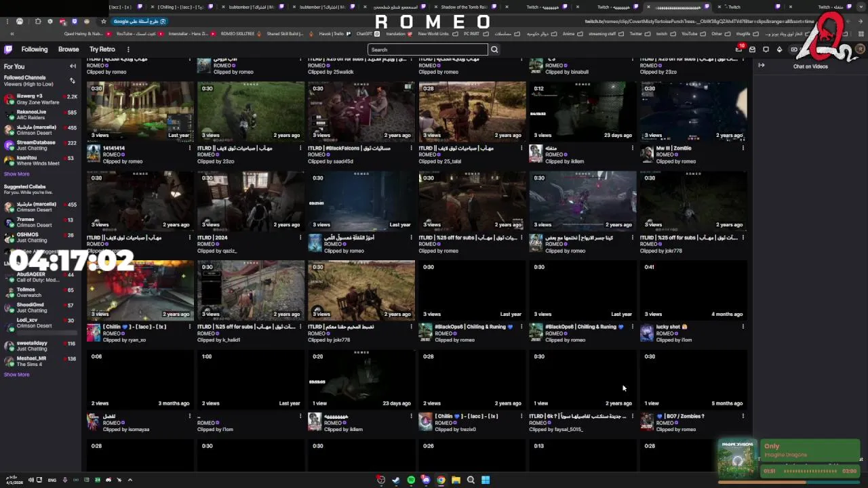The image size is (868, 488).
Task: Open the lucky shot clip title
Action: (672, 327)
